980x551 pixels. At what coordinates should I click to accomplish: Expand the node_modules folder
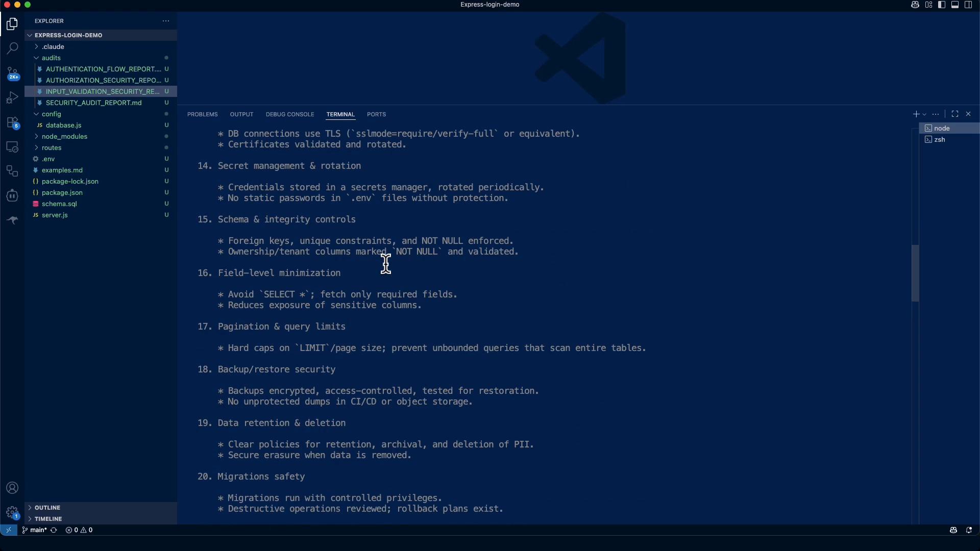(x=101, y=136)
